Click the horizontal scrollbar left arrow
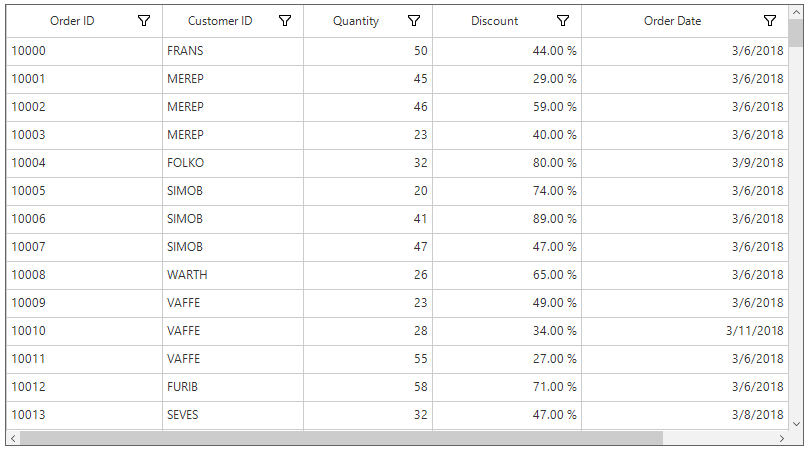Viewport: 807px width, 449px height. point(13,438)
